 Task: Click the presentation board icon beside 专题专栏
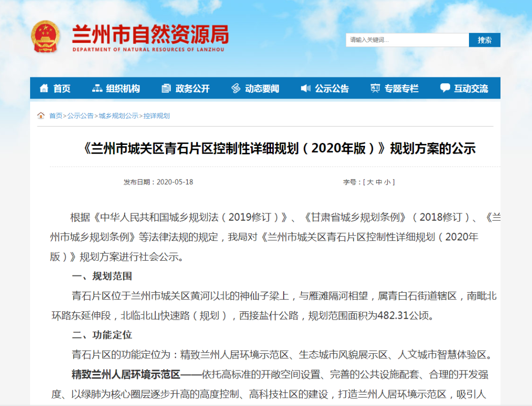click(375, 88)
